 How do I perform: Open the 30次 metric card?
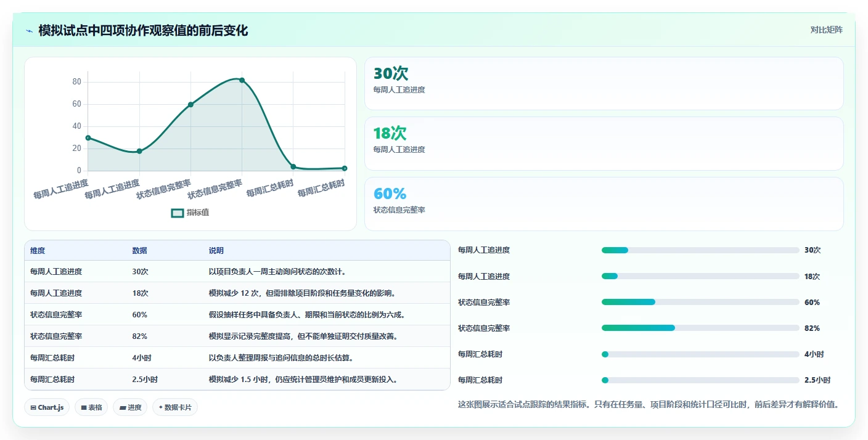[x=604, y=83]
